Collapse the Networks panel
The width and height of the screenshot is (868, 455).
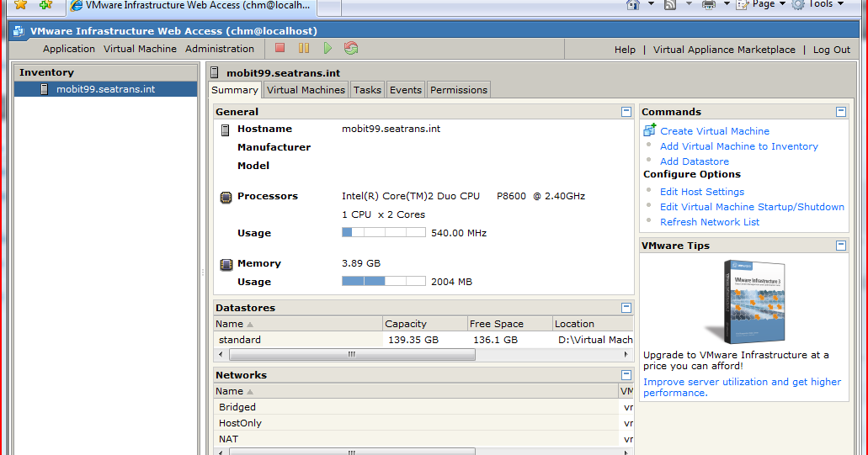[626, 375]
